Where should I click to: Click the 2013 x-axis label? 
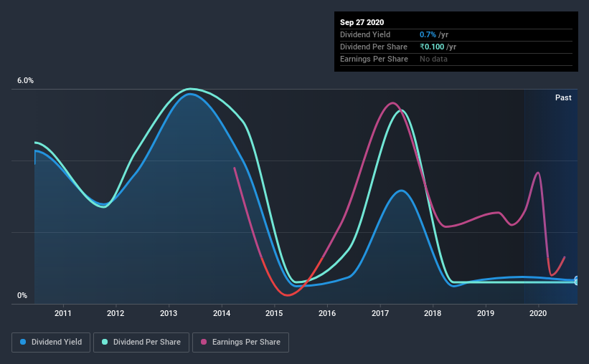pos(169,313)
